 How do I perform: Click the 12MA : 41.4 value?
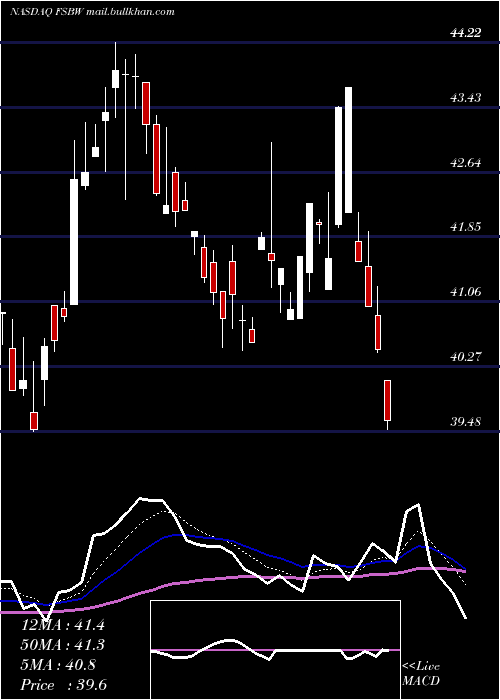point(63,625)
